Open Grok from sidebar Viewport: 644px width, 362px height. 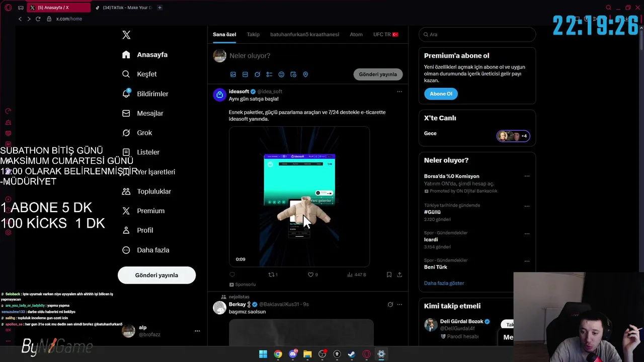(137, 133)
